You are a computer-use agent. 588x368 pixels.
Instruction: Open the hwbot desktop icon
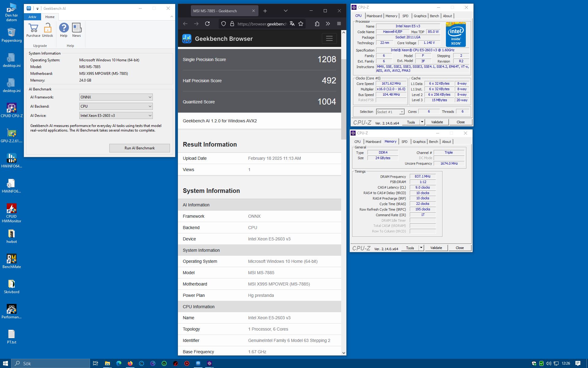coord(12,236)
